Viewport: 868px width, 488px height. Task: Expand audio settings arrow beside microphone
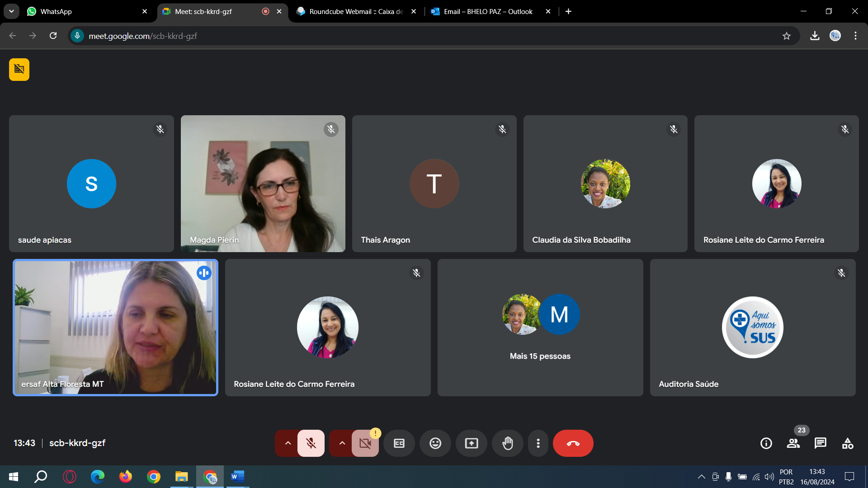(x=288, y=443)
